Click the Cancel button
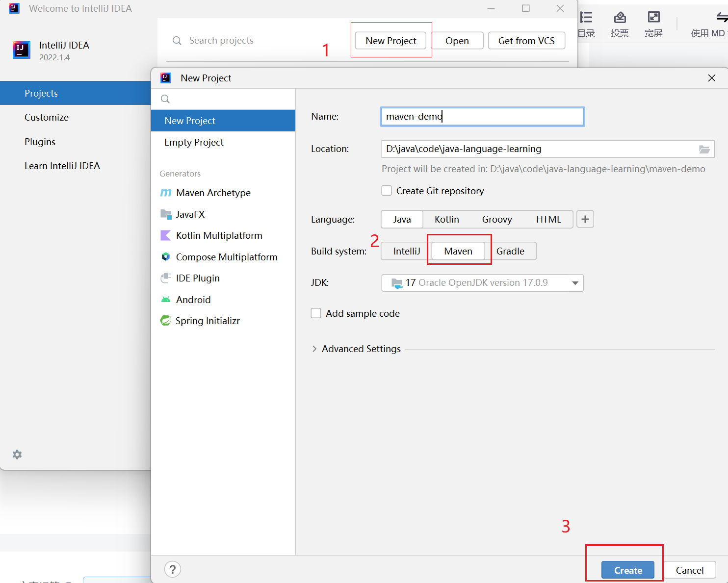Viewport: 728px width, 583px height. click(x=690, y=570)
